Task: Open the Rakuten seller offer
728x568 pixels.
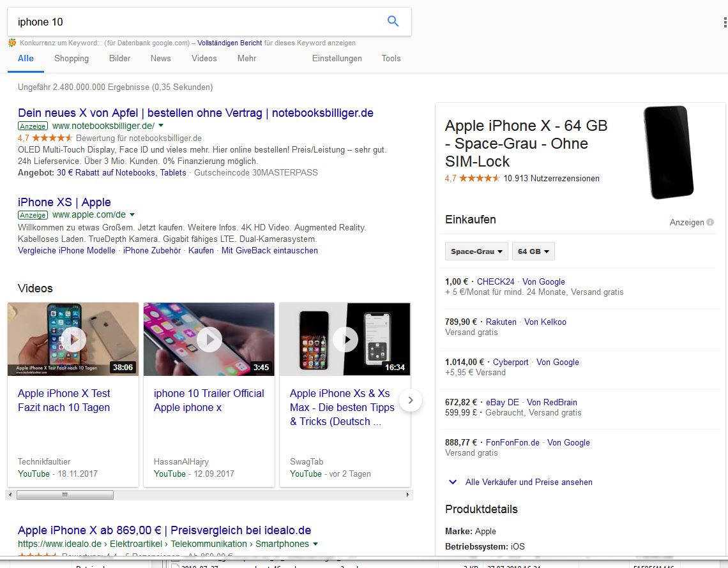Action: pos(501,322)
